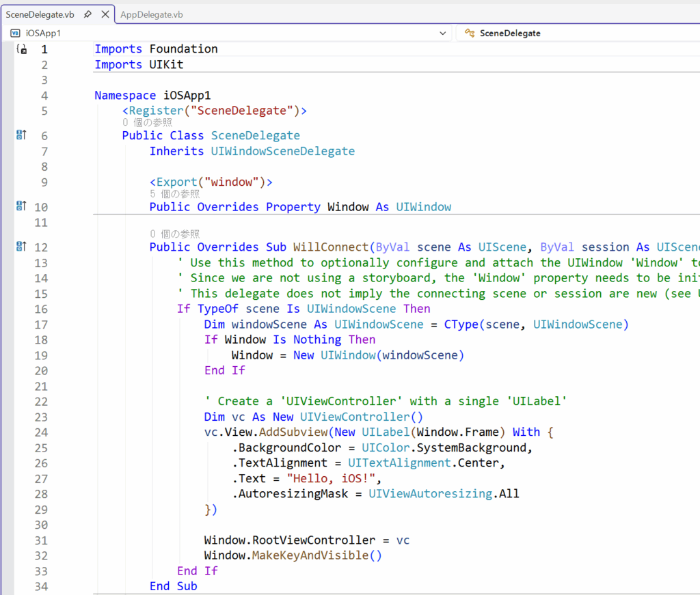Click the pin icon on SceneDelegate.vb tab
The height and width of the screenshot is (595, 700).
coord(87,14)
